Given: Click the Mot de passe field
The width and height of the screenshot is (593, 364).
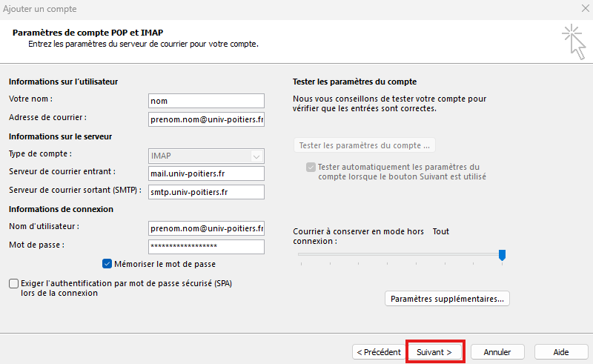Looking at the screenshot, I should [x=206, y=246].
